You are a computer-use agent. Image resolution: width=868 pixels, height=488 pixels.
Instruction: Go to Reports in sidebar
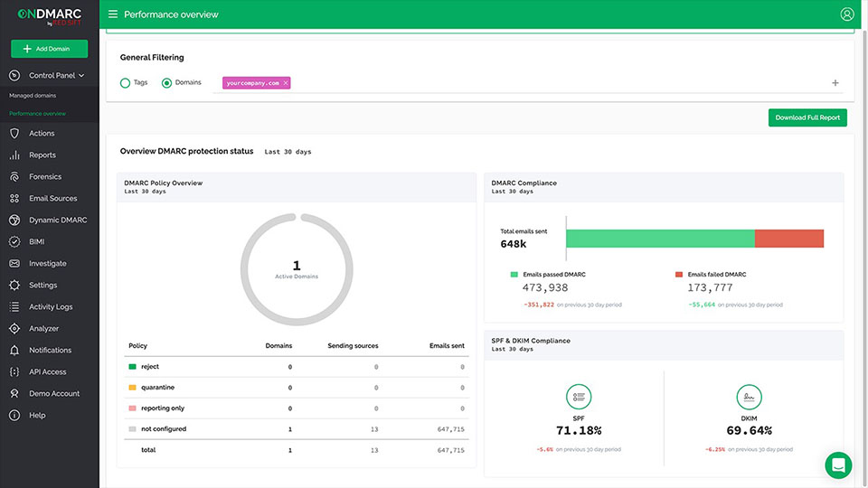coord(42,155)
